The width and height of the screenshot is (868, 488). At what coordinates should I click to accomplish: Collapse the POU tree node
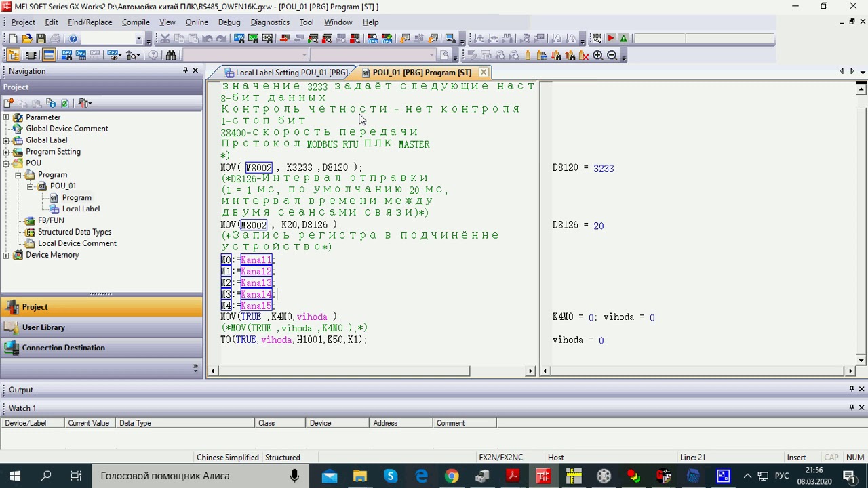tap(6, 163)
